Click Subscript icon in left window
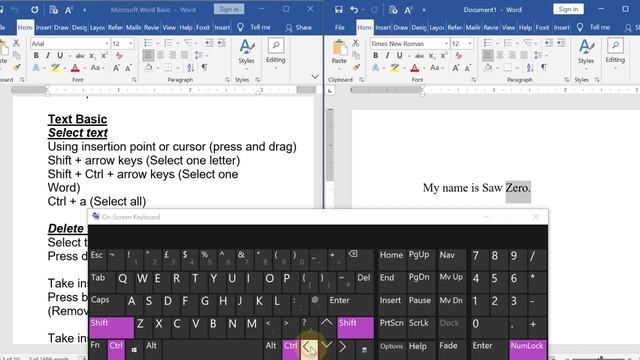 click(92, 56)
